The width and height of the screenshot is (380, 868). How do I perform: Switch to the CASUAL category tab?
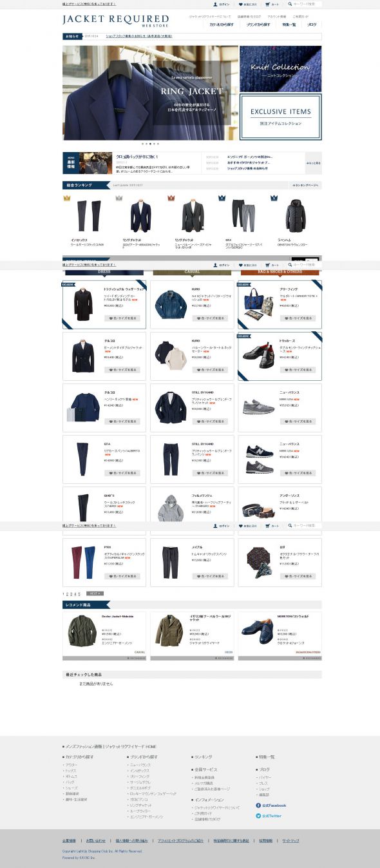(193, 272)
